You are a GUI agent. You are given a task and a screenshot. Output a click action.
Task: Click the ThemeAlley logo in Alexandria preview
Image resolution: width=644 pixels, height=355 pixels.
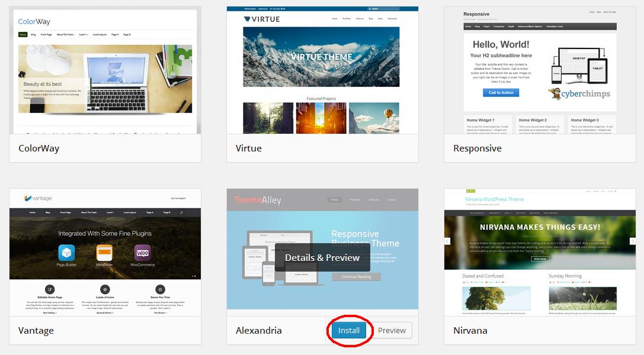point(258,200)
